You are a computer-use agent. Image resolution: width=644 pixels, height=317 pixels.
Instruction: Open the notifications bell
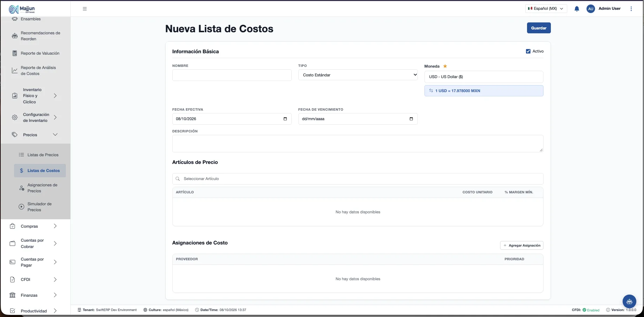(x=577, y=9)
